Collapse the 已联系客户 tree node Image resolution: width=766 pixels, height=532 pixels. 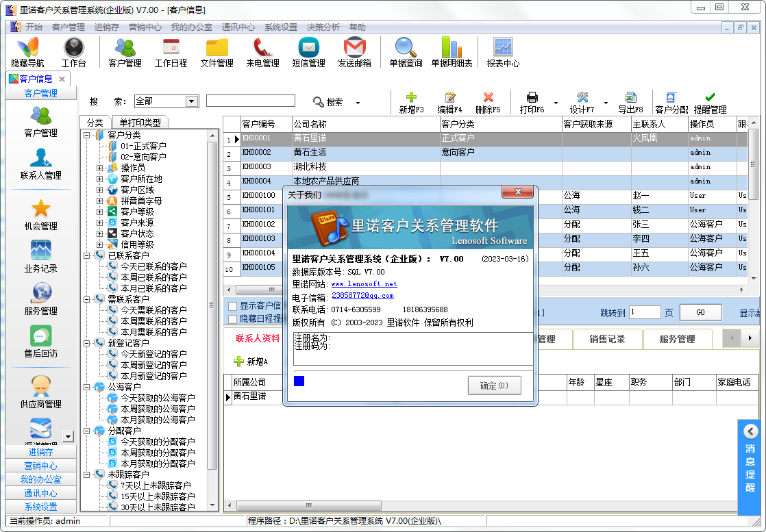[x=87, y=255]
